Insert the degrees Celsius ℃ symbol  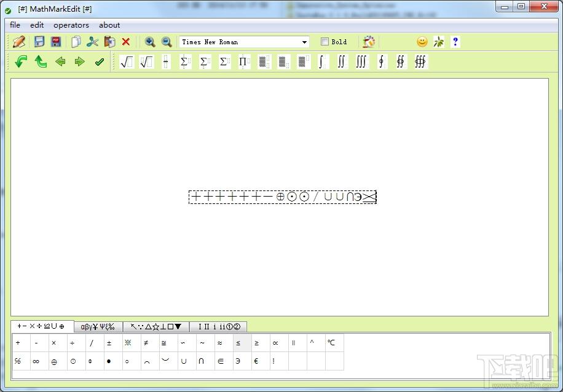click(334, 343)
